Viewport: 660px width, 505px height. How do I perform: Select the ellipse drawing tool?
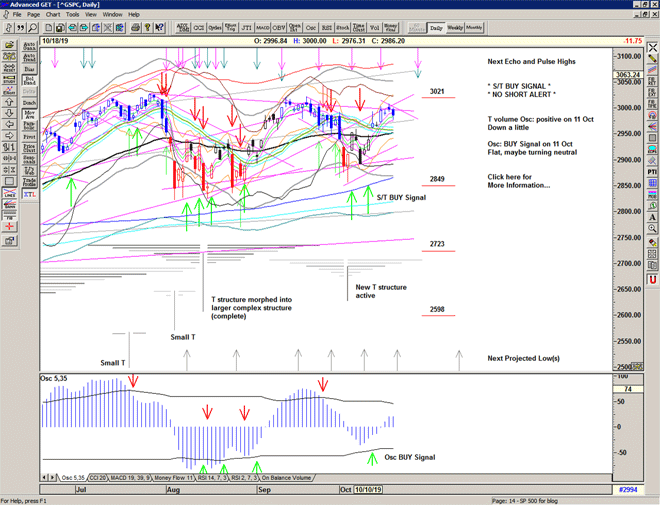652,149
